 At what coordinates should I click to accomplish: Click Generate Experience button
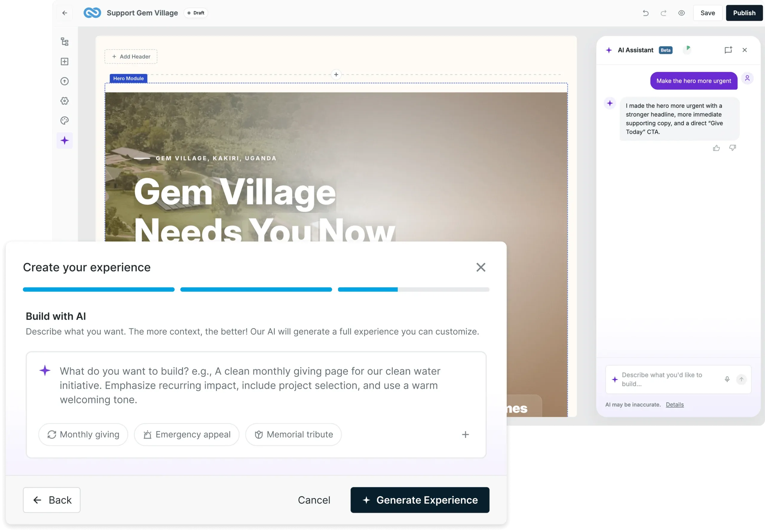click(x=420, y=500)
